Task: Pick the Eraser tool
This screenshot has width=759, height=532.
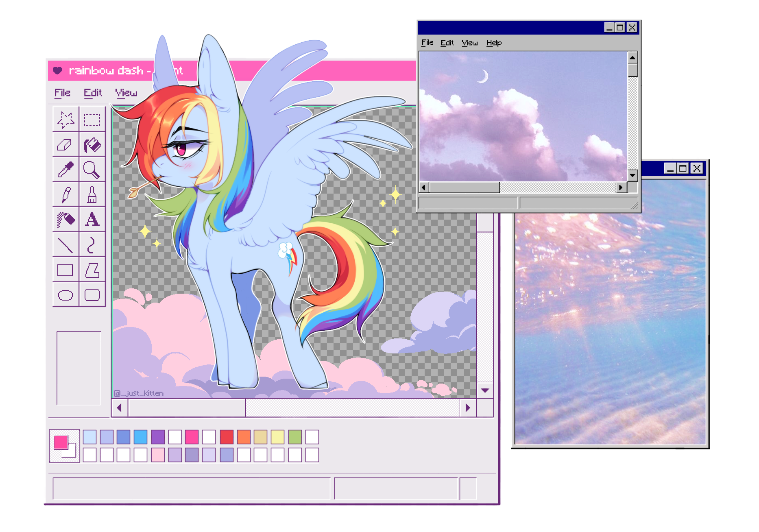Action: pyautogui.click(x=65, y=144)
